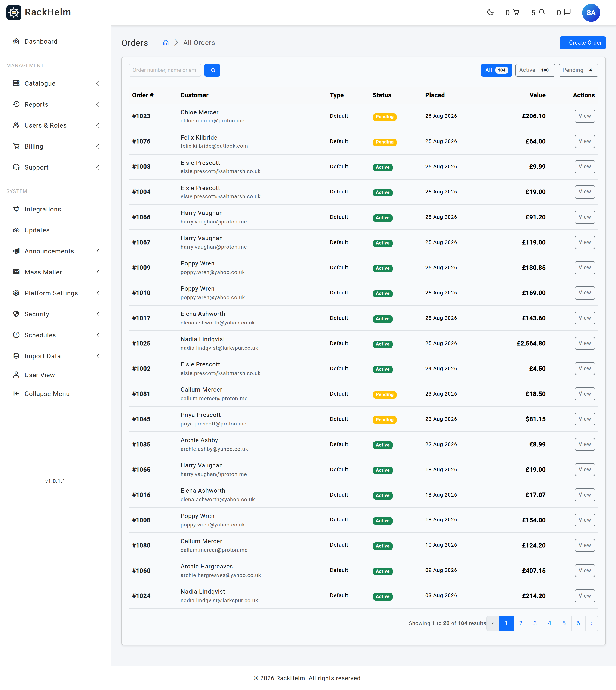Click the Announcements megaphone icon
This screenshot has width=616, height=690.
pos(16,251)
